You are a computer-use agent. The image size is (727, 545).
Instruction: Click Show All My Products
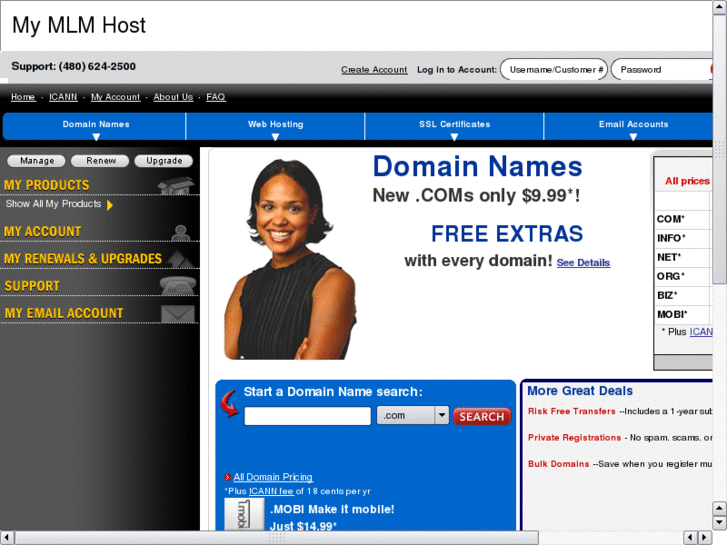[53, 204]
